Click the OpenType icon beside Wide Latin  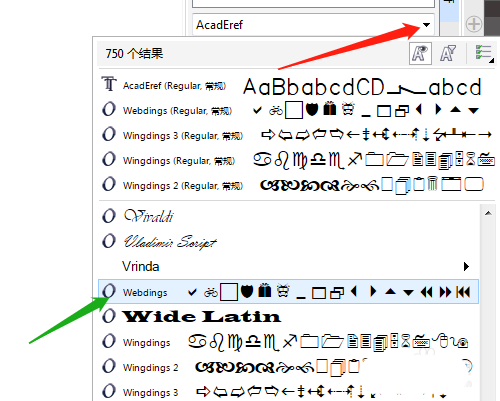click(109, 316)
